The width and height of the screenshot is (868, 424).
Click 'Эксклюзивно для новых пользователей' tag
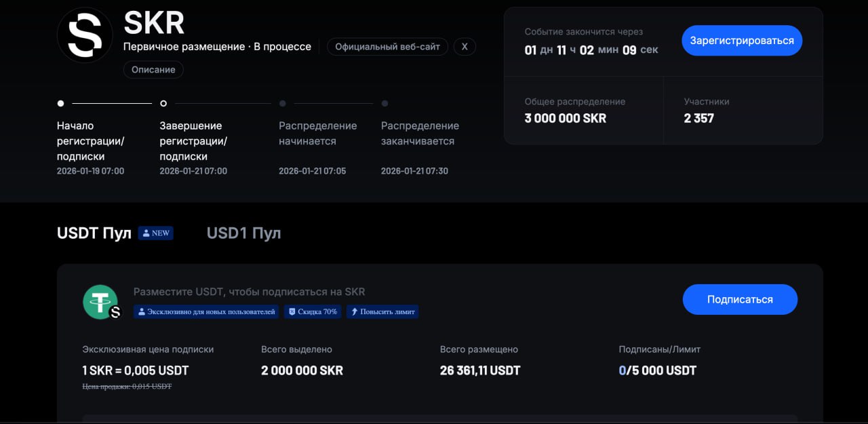tap(206, 312)
